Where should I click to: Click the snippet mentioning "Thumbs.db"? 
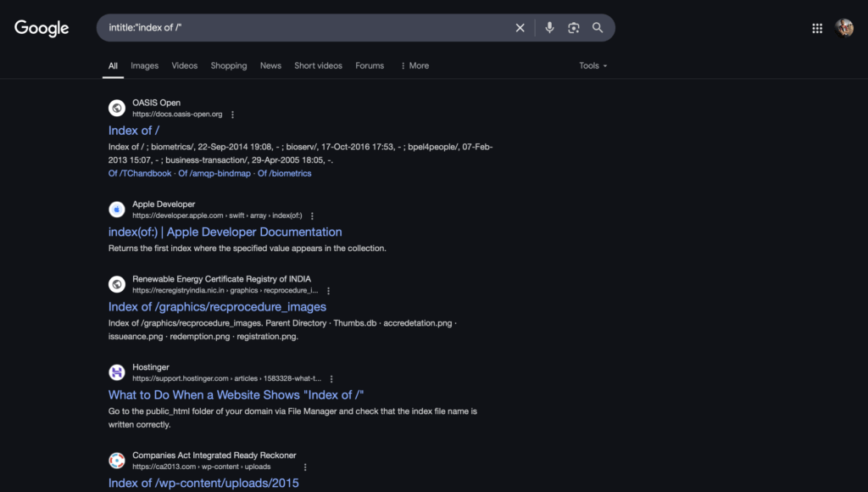[283, 330]
